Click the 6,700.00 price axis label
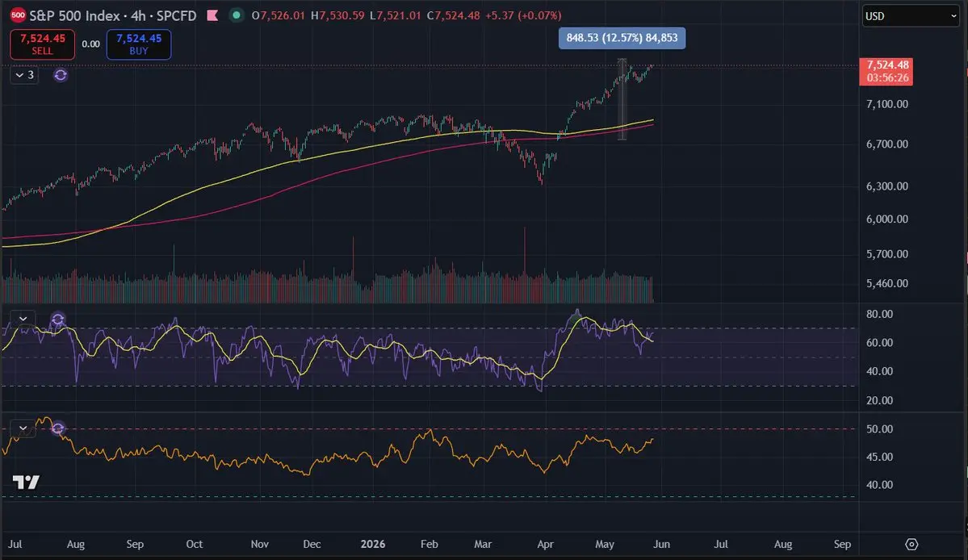The height and width of the screenshot is (560, 968). tap(887, 144)
